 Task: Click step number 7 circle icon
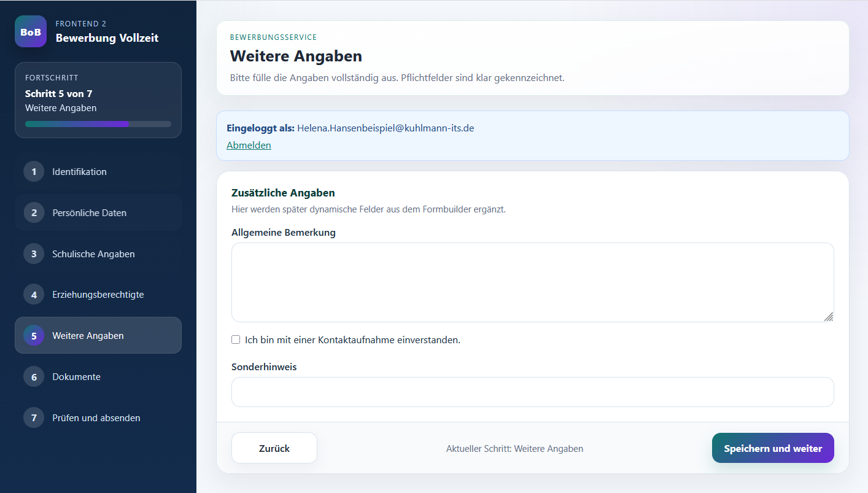(x=34, y=418)
